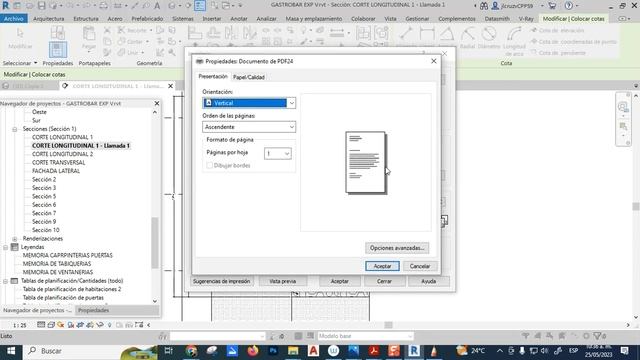
Task: Open the Modelo base dropdown in status bar
Action: pyautogui.click(x=365, y=336)
